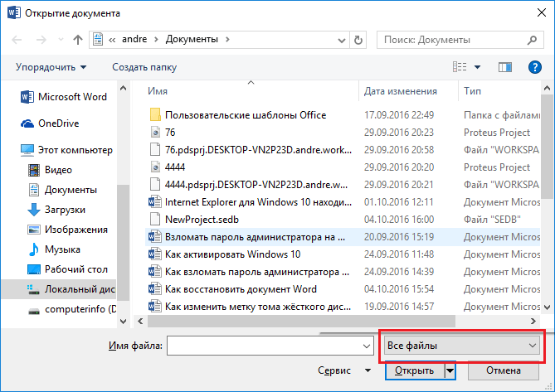Open the Имя файла dropdown arrow
The image size is (555, 392).
click(367, 346)
